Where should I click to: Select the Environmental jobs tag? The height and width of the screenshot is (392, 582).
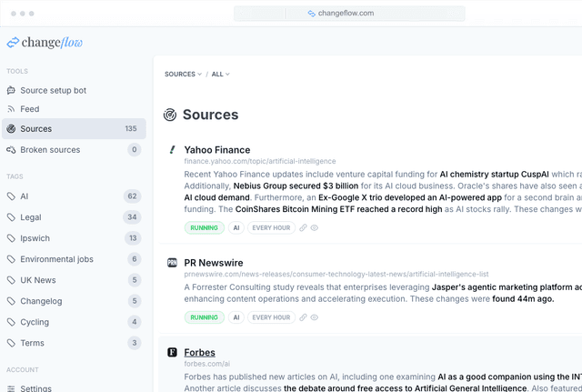pyautogui.click(x=56, y=259)
